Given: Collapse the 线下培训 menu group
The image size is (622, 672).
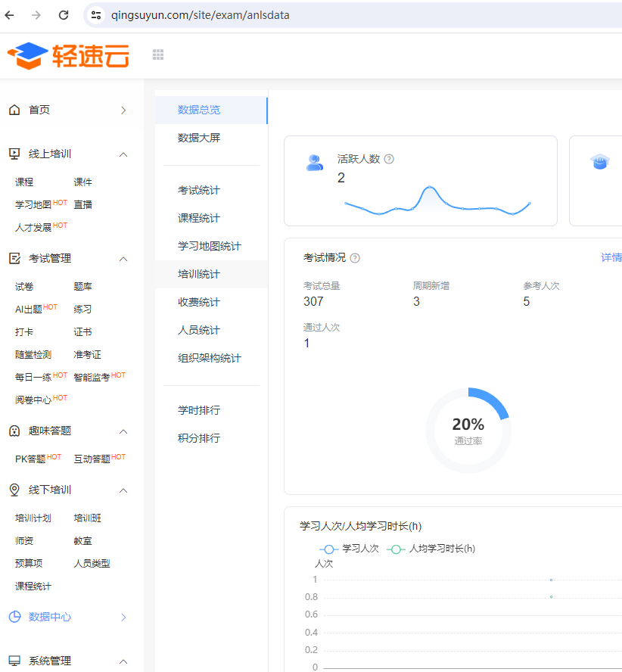Looking at the screenshot, I should (123, 490).
